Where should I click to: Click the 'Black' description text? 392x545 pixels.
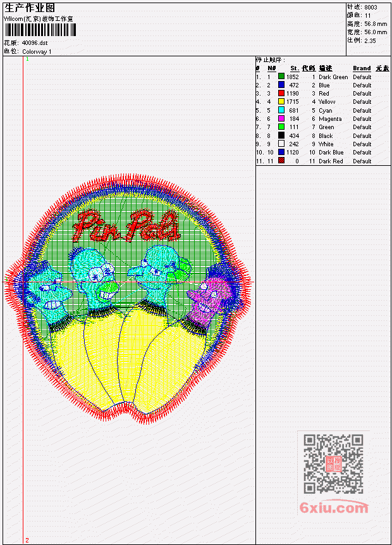point(326,136)
